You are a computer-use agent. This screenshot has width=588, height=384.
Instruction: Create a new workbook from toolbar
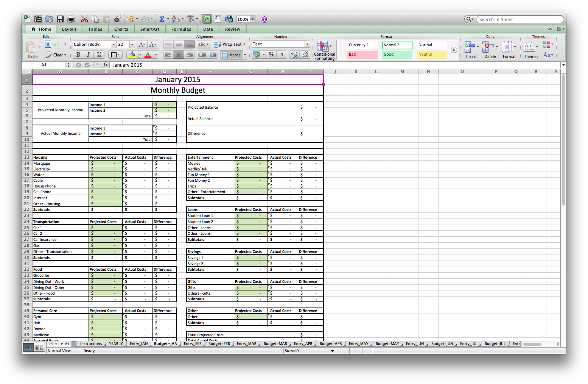tap(27, 19)
